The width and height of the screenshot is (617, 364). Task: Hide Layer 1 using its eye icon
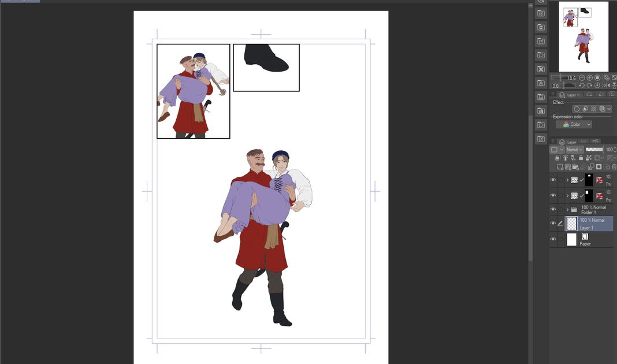(x=553, y=224)
